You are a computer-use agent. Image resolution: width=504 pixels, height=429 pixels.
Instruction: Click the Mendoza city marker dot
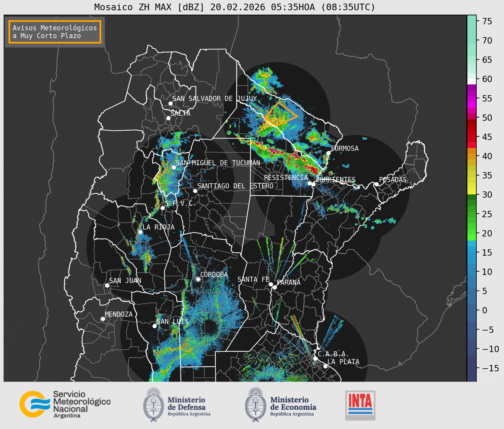click(x=103, y=319)
